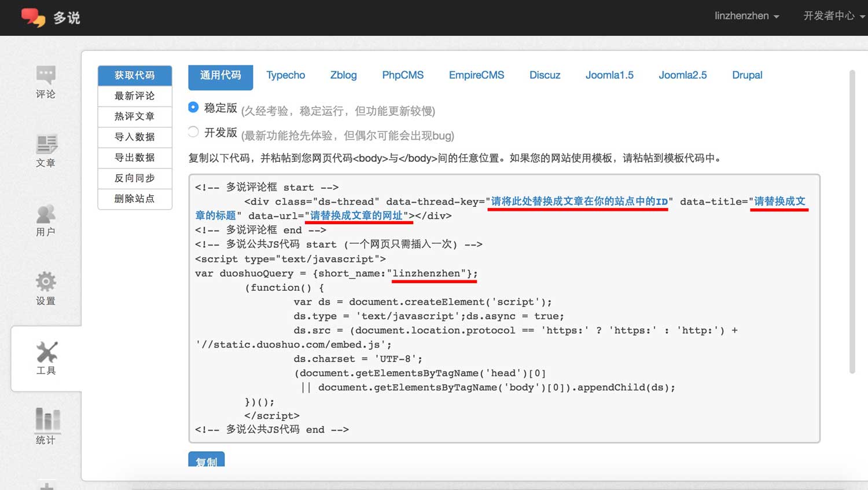The width and height of the screenshot is (868, 490).
Task: Switch to the EmpireCMS tab
Action: pos(476,75)
